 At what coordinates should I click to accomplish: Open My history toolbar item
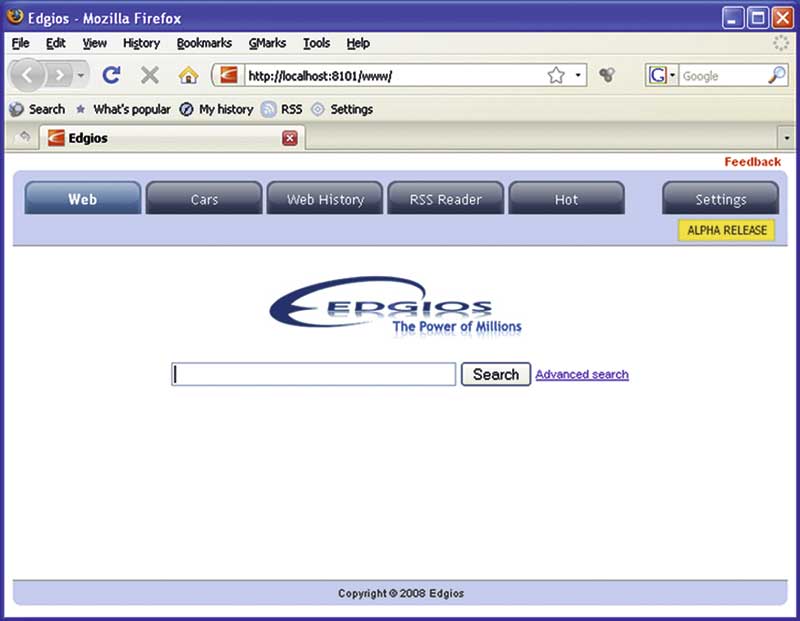216,109
